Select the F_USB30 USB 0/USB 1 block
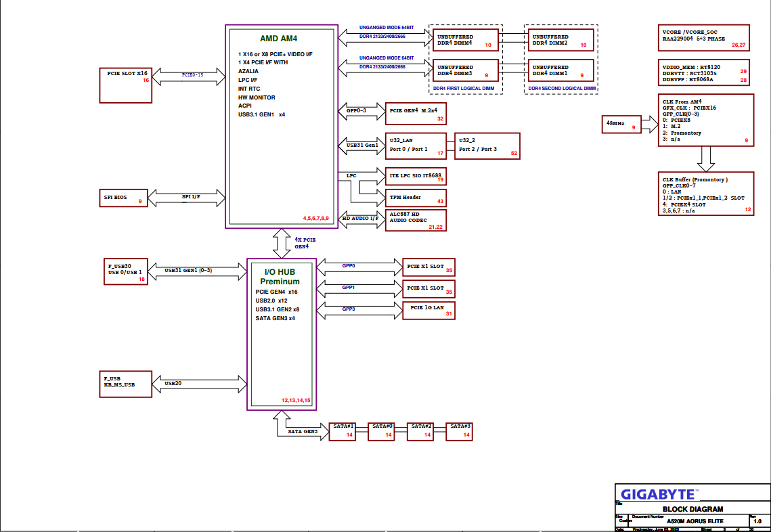 tap(126, 271)
